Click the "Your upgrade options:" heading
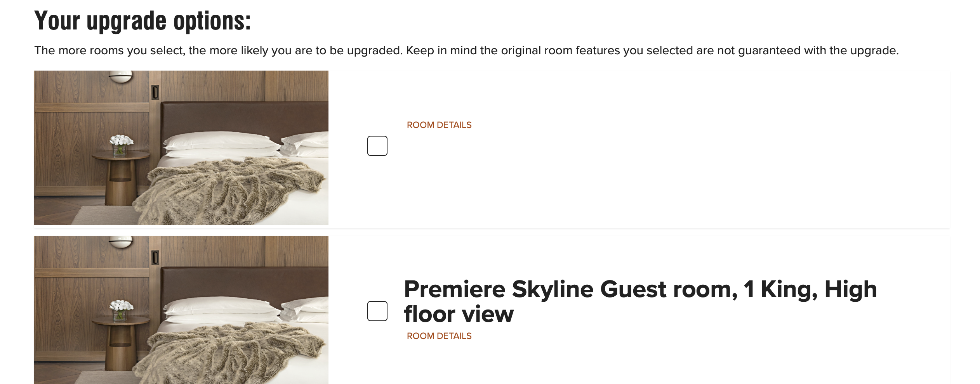The width and height of the screenshot is (980, 384). pos(142,21)
